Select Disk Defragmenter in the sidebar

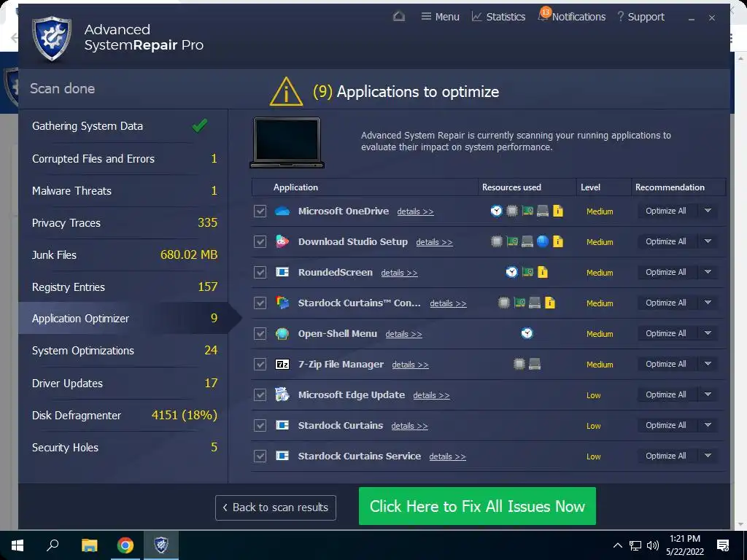[124, 415]
